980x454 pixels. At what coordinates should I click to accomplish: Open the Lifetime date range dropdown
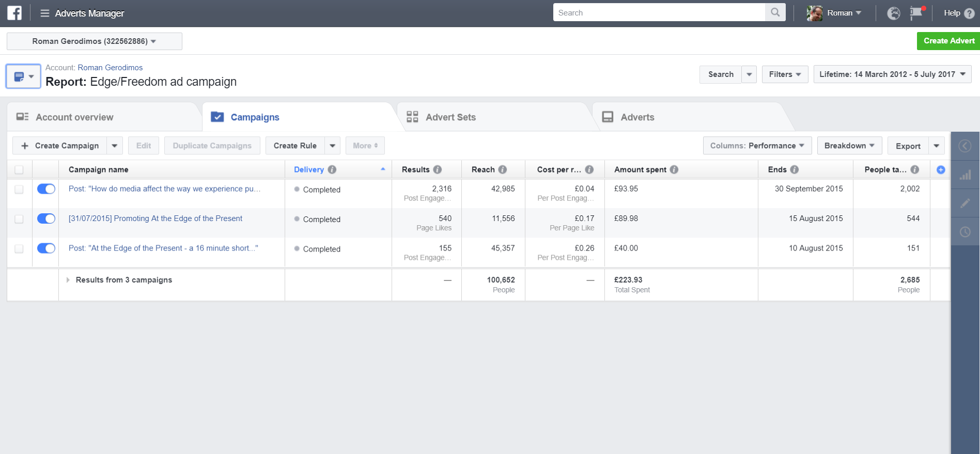pos(892,74)
